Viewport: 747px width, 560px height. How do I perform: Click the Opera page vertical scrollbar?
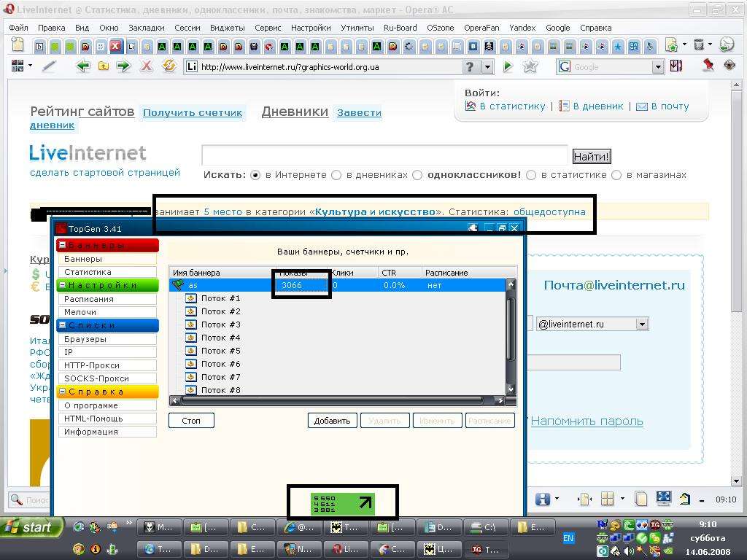point(736,283)
